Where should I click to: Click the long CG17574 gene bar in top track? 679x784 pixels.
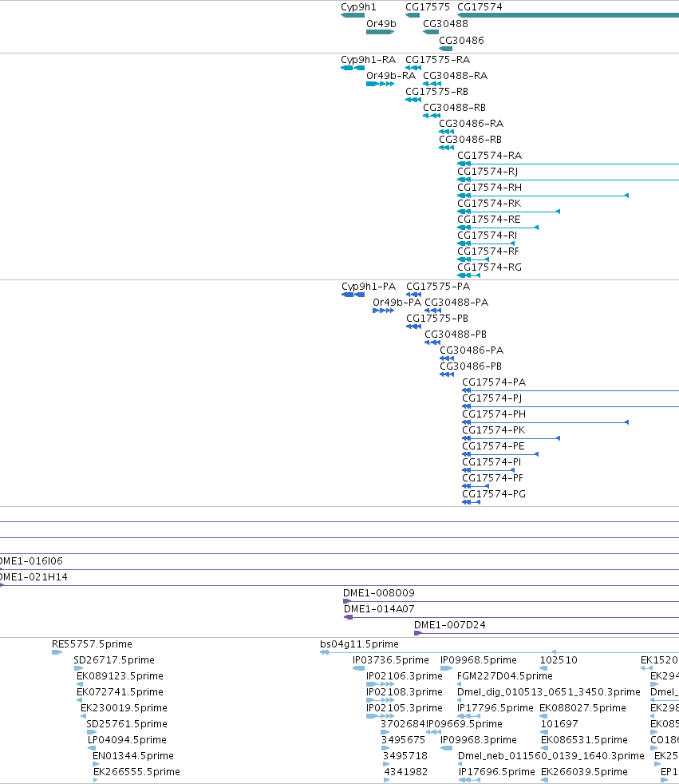pyautogui.click(x=568, y=15)
